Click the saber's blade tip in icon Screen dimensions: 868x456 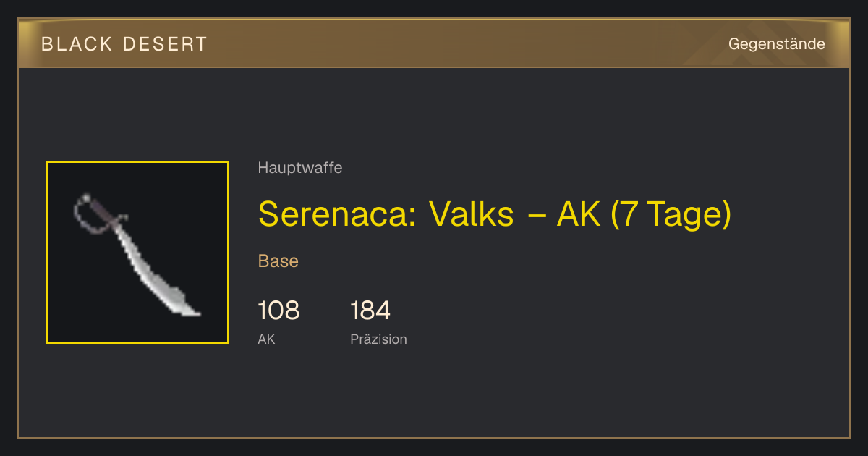tap(190, 311)
